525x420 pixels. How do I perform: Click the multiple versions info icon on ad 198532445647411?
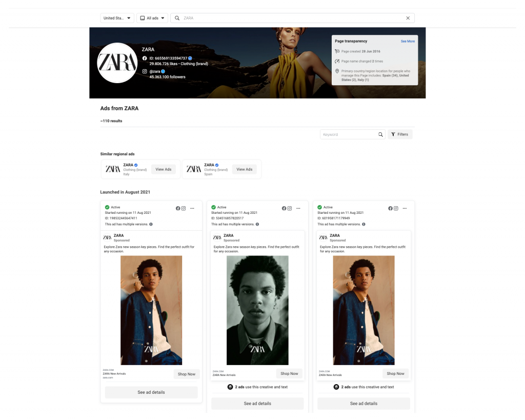pyautogui.click(x=151, y=225)
